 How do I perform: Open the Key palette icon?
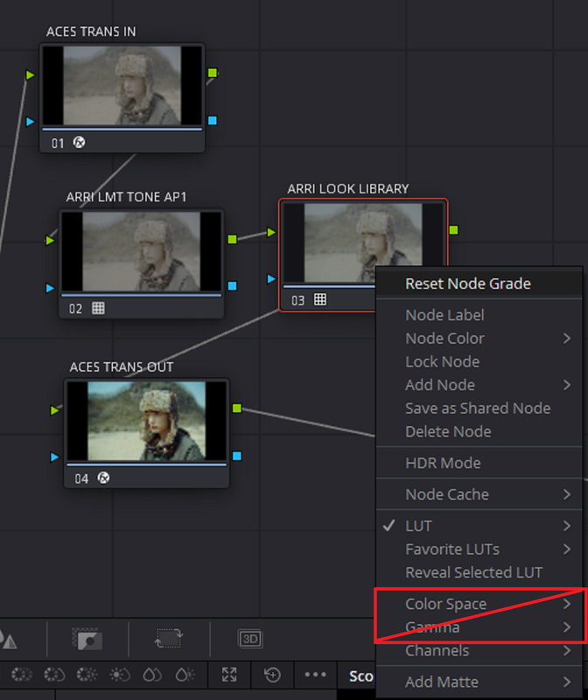87,640
